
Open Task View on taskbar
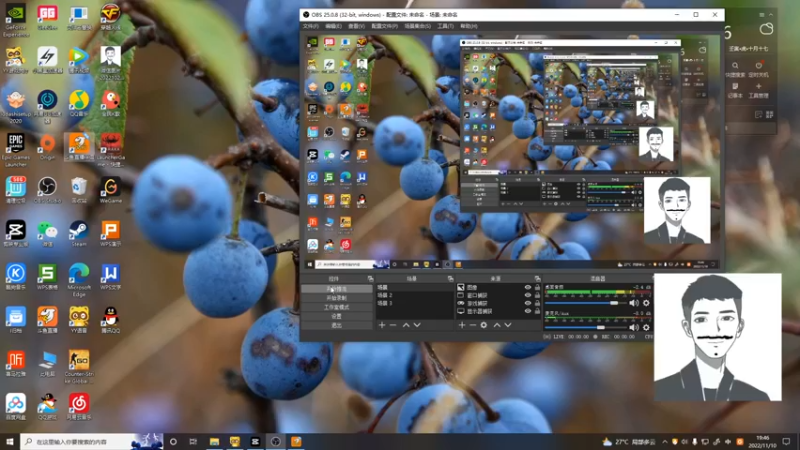pos(193,441)
